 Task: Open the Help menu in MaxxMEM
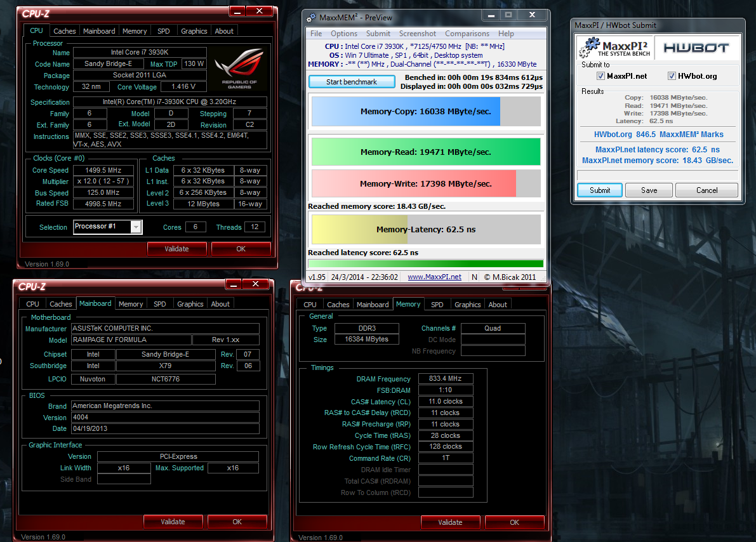coord(506,33)
